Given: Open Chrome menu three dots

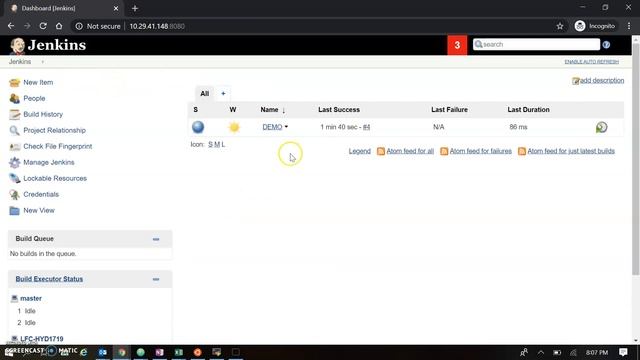Looking at the screenshot, I should [629, 26].
